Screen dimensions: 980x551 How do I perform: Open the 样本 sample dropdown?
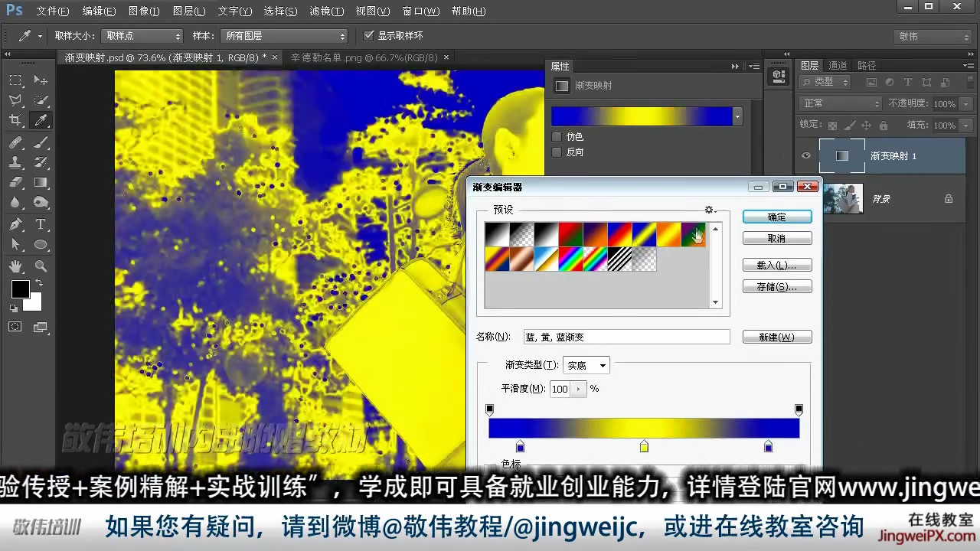(283, 36)
